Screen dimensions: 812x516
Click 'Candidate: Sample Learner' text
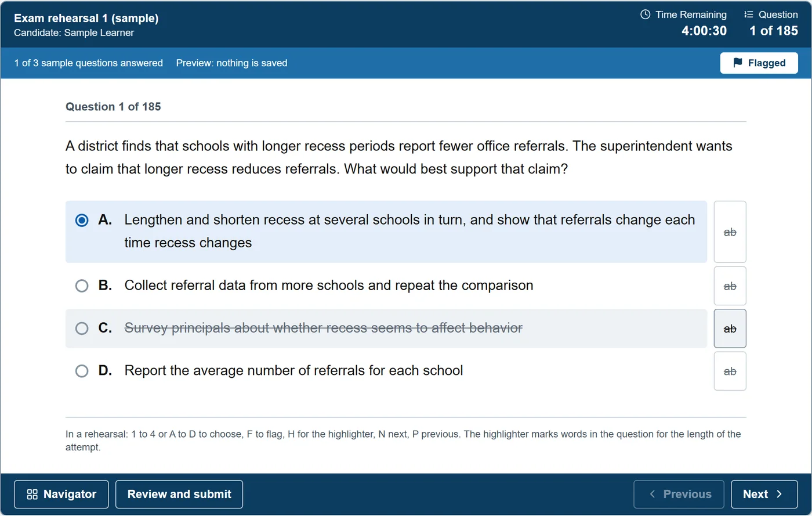tap(74, 33)
